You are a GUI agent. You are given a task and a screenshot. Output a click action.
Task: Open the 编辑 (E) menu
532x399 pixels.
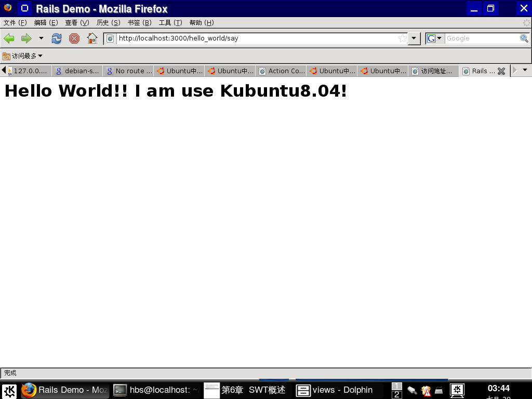(46, 23)
